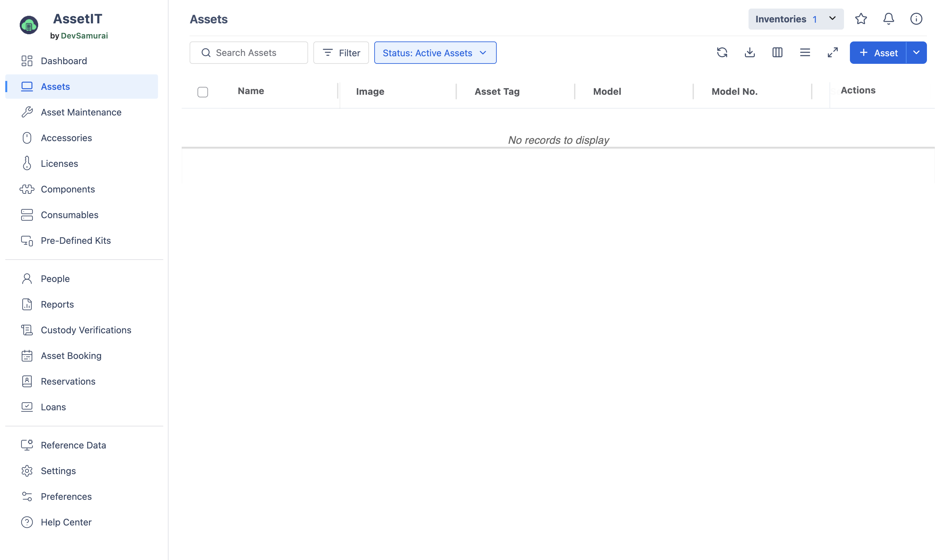Open Preferences page label
This screenshot has width=948, height=560.
[x=66, y=496]
